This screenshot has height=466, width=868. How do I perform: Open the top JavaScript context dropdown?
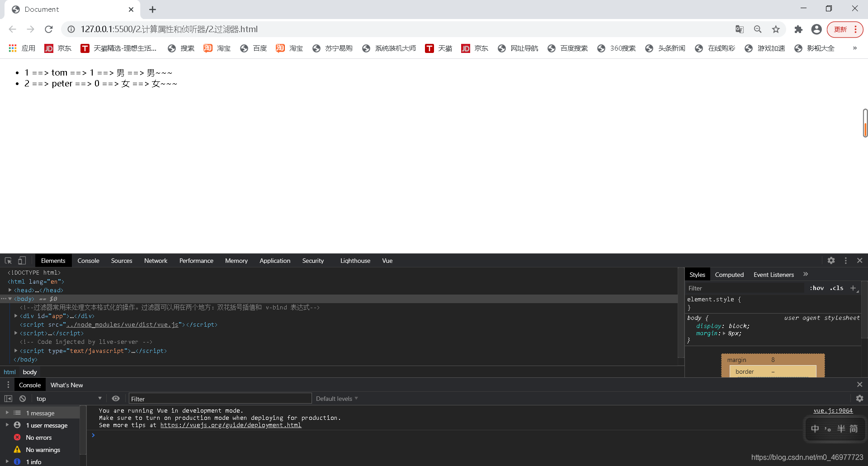click(x=69, y=399)
